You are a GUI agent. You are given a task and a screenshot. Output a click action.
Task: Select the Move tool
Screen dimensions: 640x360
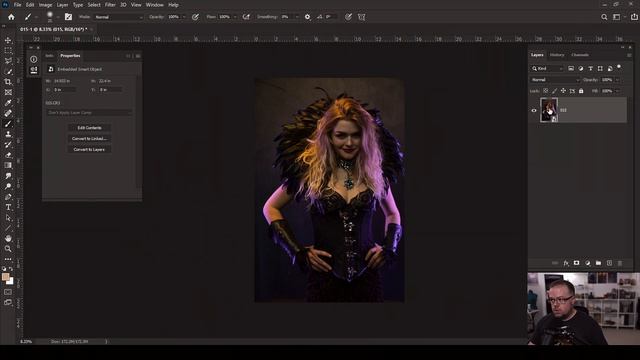(8, 40)
